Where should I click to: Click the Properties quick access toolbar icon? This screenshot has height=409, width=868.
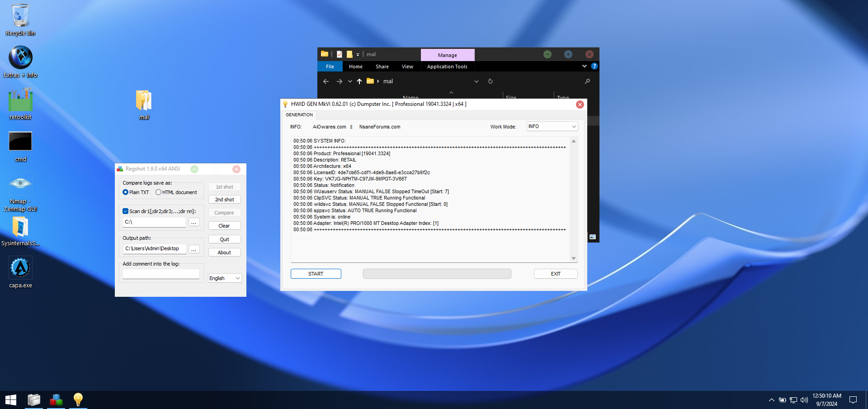(340, 54)
